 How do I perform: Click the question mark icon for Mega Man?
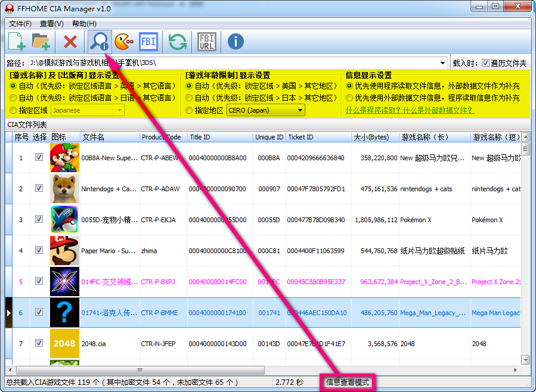click(x=64, y=312)
